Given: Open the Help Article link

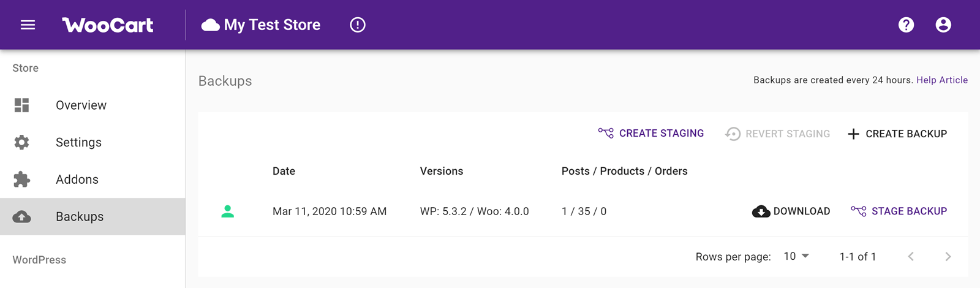Looking at the screenshot, I should pos(942,80).
